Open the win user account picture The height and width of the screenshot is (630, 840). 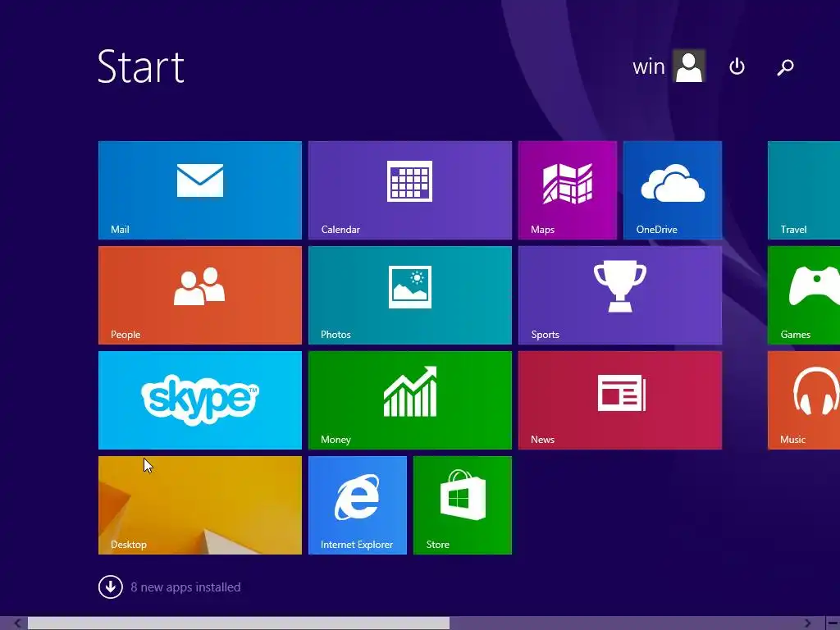pyautogui.click(x=689, y=66)
